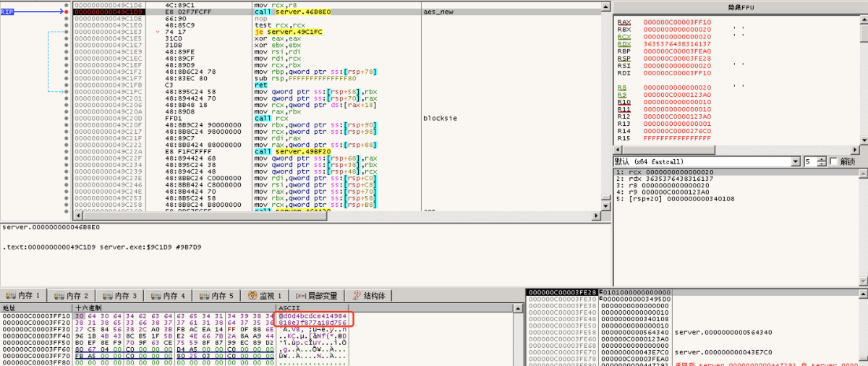Select the RSP register value 000000C00003FE28
The image size is (868, 366).
click(x=677, y=59)
